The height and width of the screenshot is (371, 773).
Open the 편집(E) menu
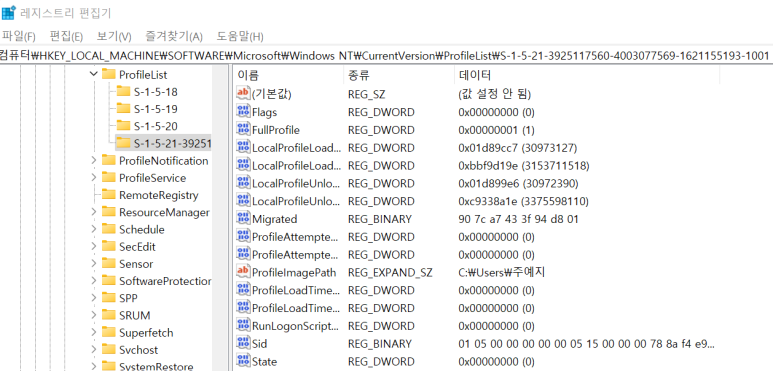66,36
